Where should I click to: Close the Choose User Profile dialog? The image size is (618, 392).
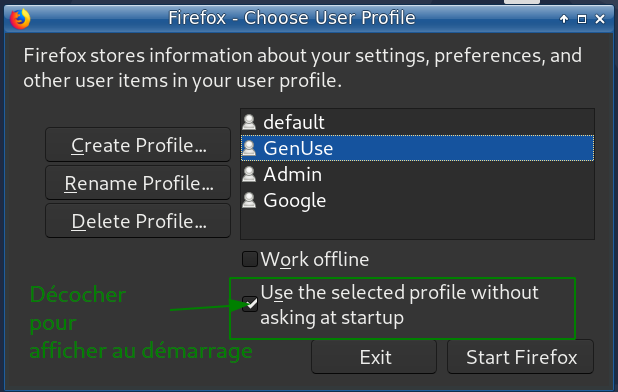click(x=600, y=19)
